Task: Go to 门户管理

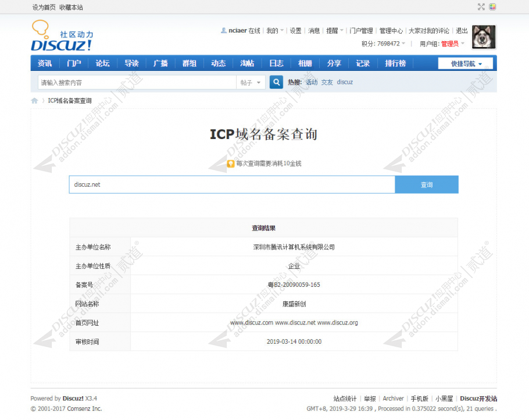Action: click(x=361, y=31)
